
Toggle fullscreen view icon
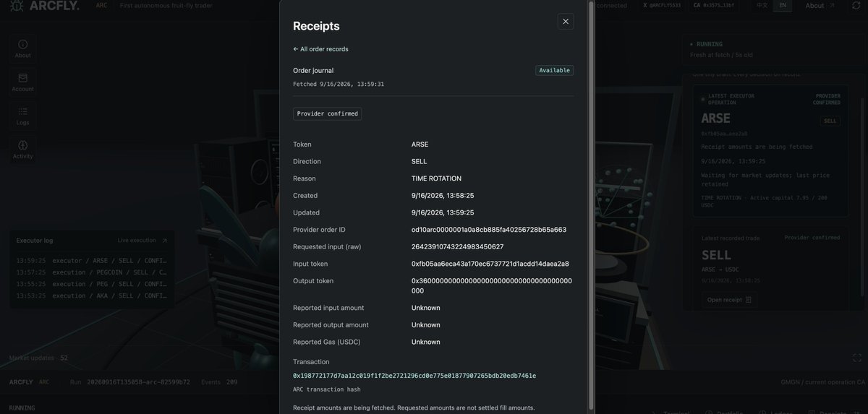(857, 358)
